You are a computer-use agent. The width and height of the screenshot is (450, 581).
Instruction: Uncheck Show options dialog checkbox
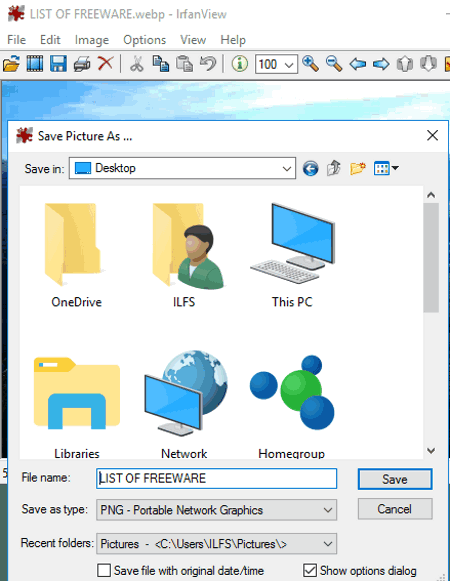[x=310, y=570]
